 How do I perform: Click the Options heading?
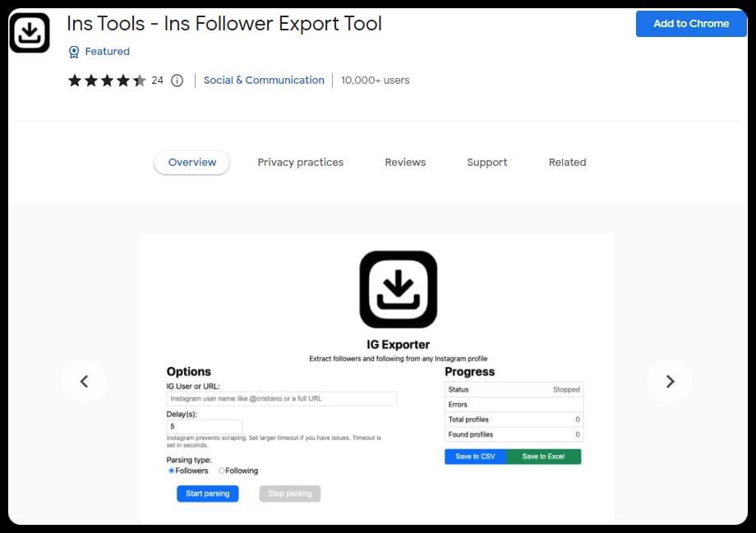(188, 371)
